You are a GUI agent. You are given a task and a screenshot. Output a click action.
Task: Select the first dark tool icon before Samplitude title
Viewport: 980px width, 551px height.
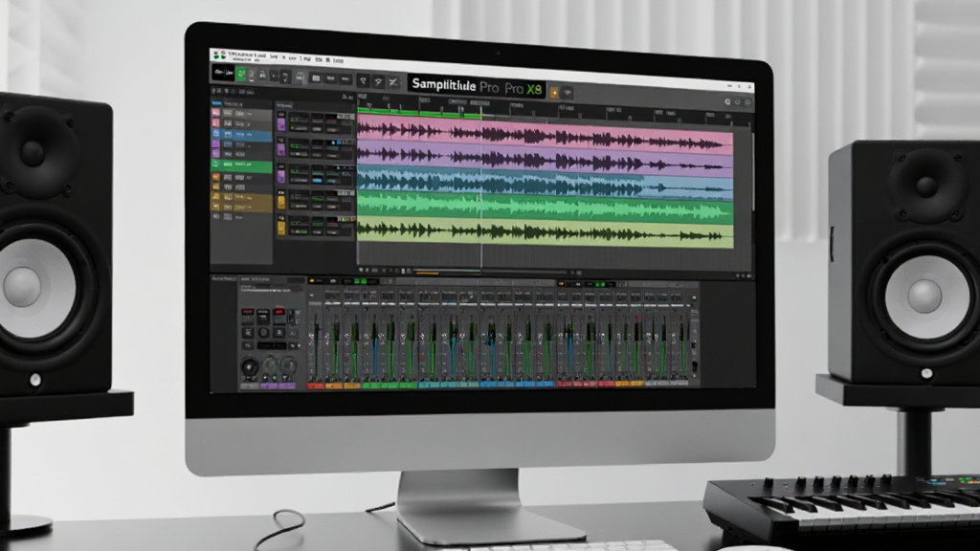click(363, 81)
